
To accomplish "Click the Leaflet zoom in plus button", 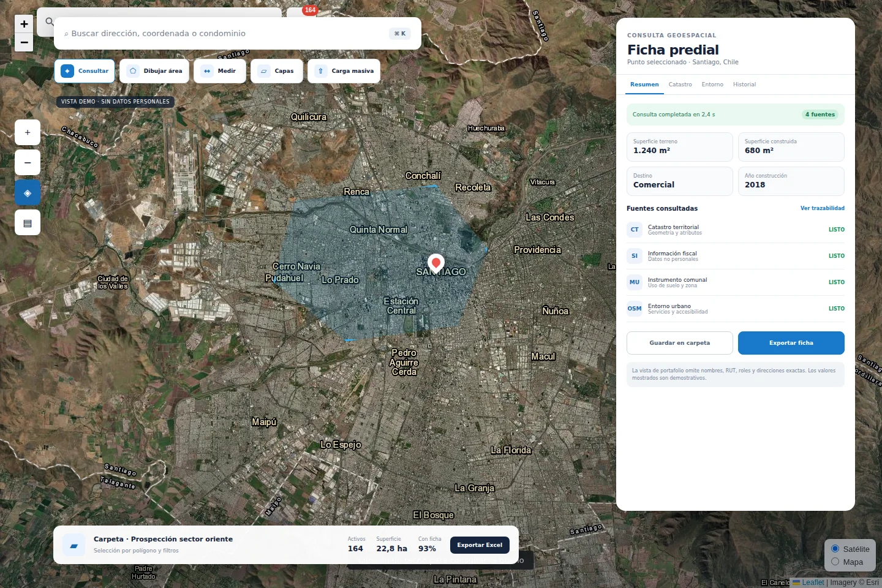I will point(24,24).
